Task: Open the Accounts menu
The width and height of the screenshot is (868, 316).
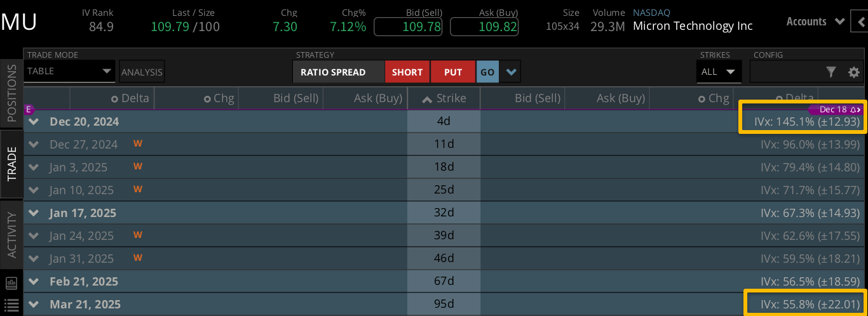Action: [815, 22]
